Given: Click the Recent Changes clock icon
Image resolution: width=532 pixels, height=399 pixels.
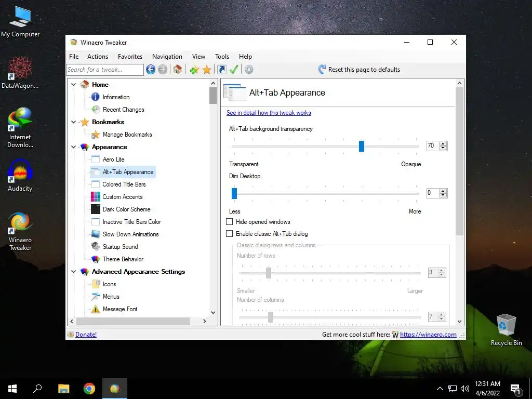Looking at the screenshot, I should tap(96, 110).
